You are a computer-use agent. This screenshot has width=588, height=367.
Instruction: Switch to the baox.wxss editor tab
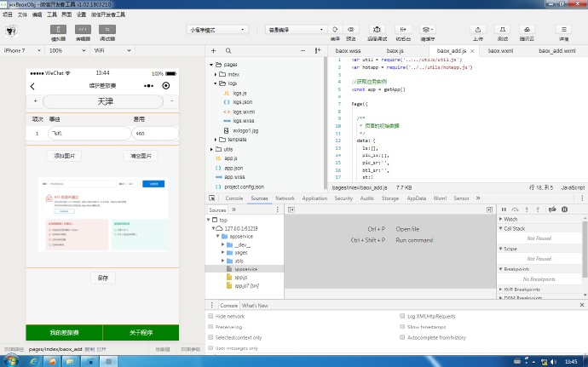coord(348,50)
